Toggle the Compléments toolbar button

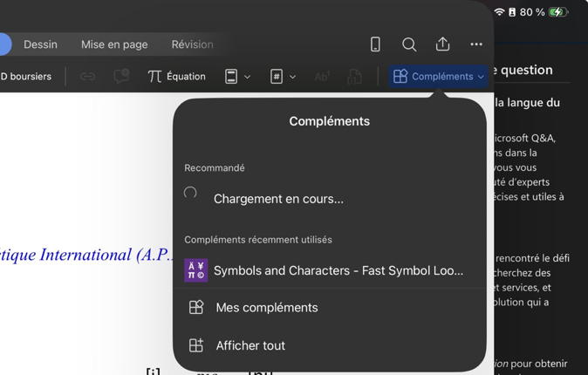pyautogui.click(x=438, y=77)
